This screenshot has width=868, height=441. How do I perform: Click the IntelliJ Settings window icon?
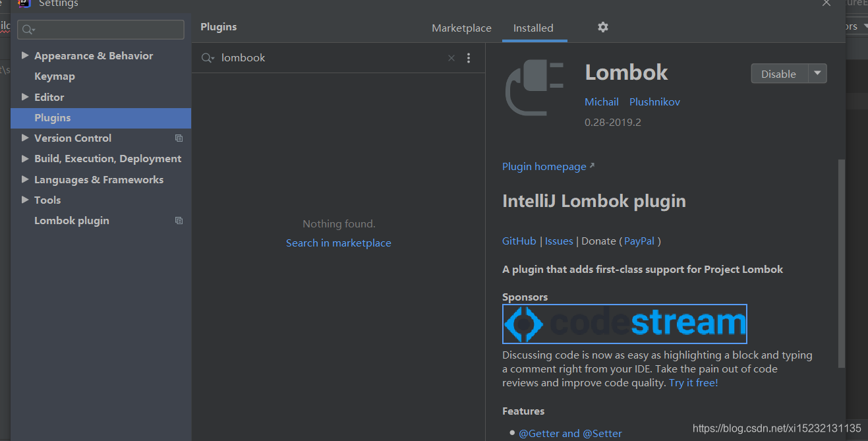pos(25,3)
